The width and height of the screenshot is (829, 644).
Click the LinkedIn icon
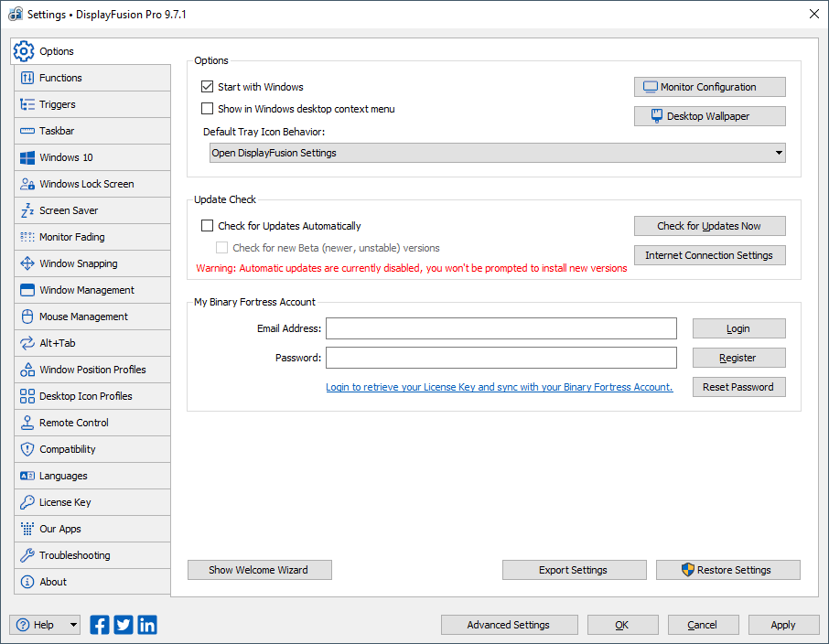point(147,625)
